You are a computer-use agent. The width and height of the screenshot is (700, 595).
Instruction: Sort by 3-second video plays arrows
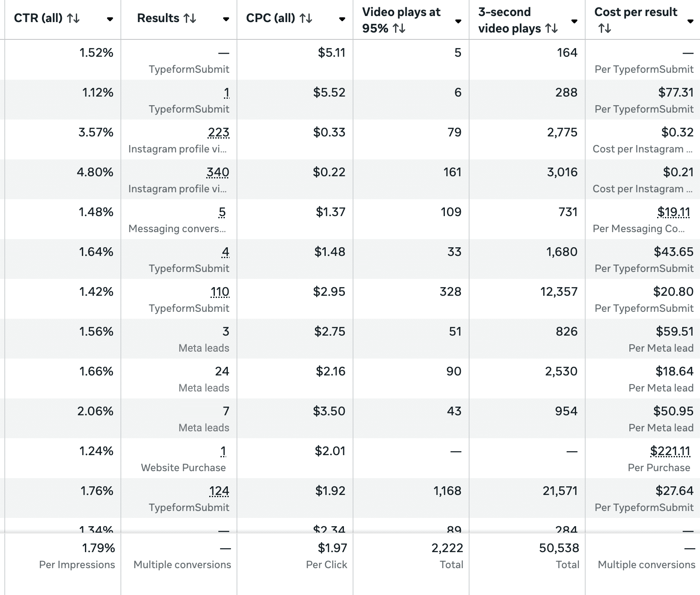pyautogui.click(x=551, y=29)
